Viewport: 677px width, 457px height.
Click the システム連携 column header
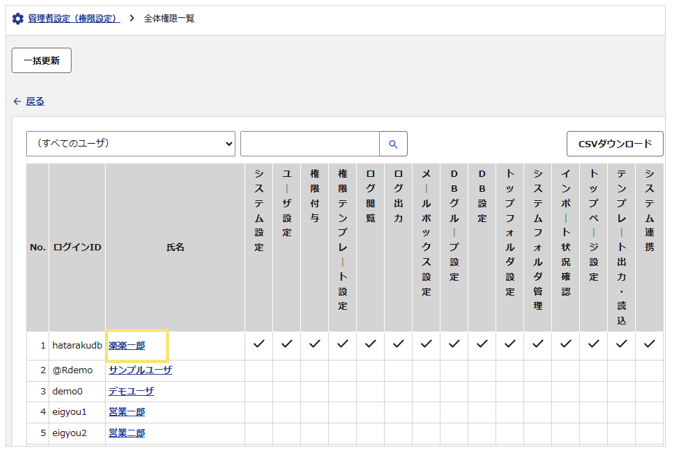[649, 248]
